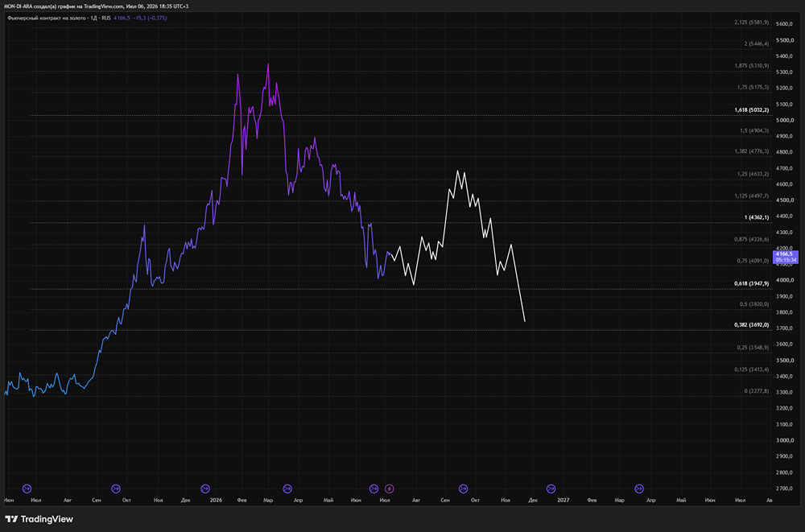Screen dimensions: 805x532
Task: Click the 5600,0 price axis label
Action: click(785, 24)
